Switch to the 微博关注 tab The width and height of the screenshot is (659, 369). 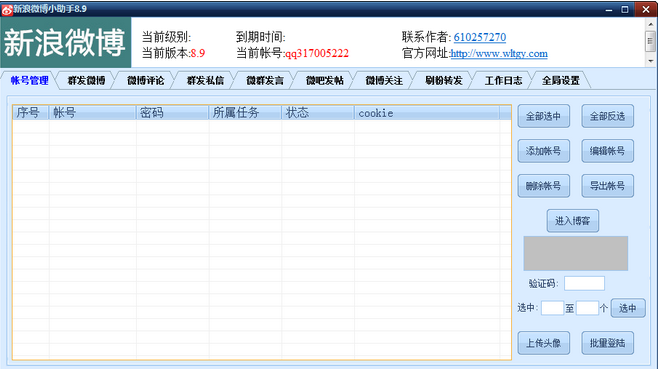point(384,80)
